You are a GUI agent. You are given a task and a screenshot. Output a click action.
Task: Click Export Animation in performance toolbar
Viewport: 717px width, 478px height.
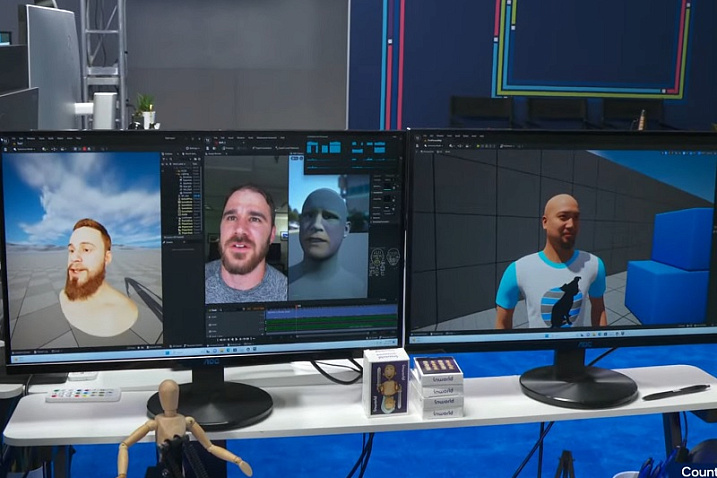[262, 148]
